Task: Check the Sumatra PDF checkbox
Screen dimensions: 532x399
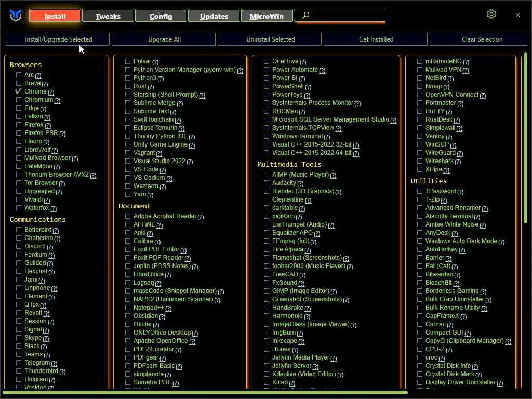Action: pos(128,382)
